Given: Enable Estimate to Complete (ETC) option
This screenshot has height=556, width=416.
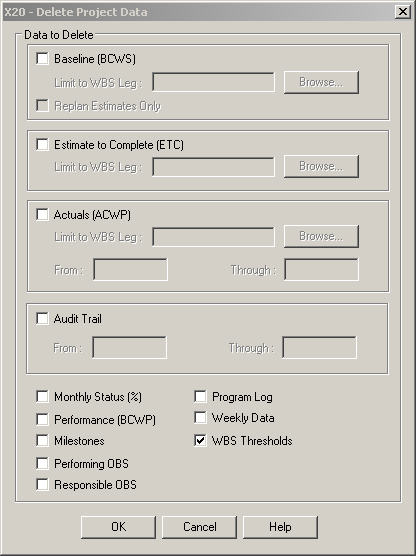Looking at the screenshot, I should 42,144.
